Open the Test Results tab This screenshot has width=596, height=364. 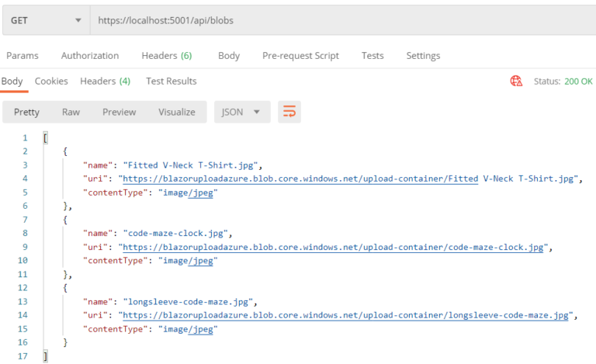(171, 81)
